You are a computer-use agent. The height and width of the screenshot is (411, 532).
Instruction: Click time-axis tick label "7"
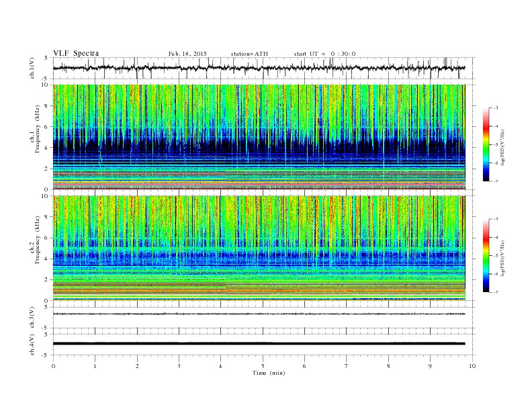pos(347,366)
